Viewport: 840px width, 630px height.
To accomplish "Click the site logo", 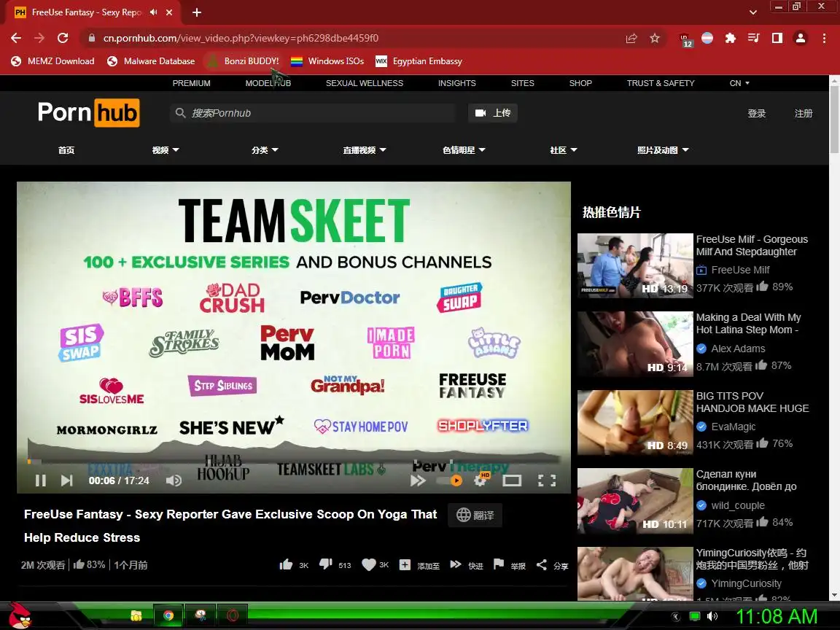I will pyautogui.click(x=89, y=112).
